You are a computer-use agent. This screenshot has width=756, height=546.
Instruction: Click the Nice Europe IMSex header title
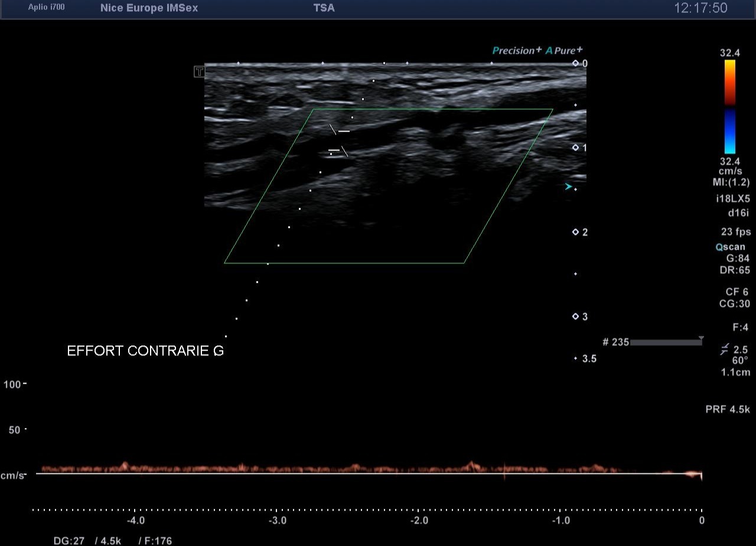click(149, 8)
